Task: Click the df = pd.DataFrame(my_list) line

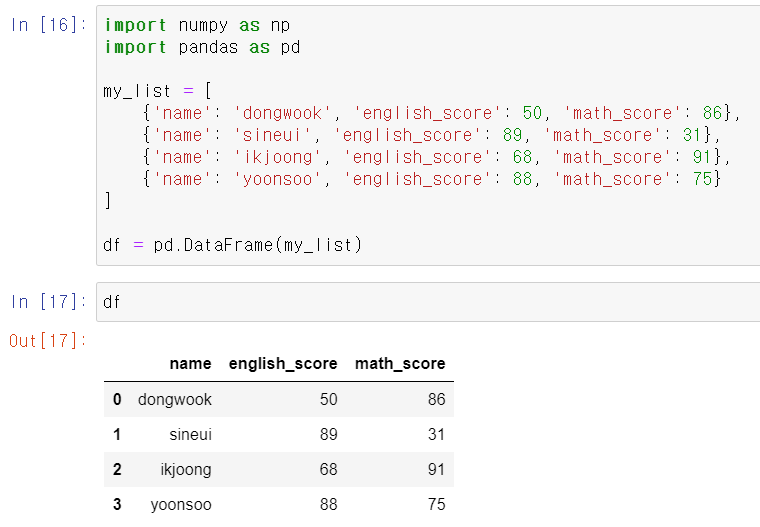Action: [x=233, y=245]
